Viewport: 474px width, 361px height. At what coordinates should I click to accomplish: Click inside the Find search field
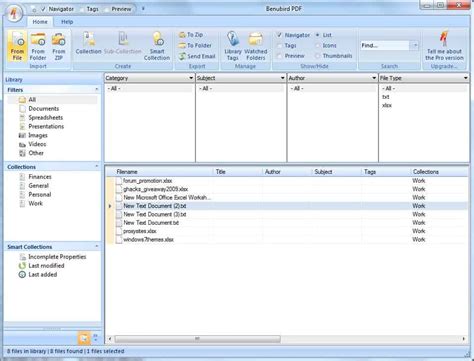tap(385, 45)
